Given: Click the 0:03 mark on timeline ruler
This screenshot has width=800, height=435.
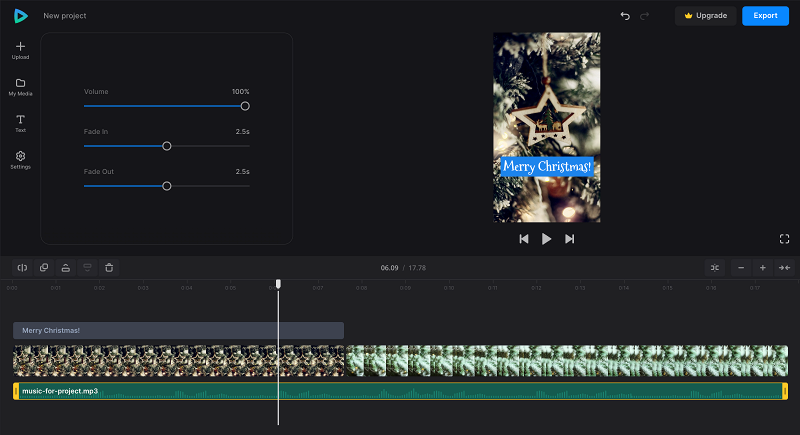Looking at the screenshot, I should click(x=143, y=288).
